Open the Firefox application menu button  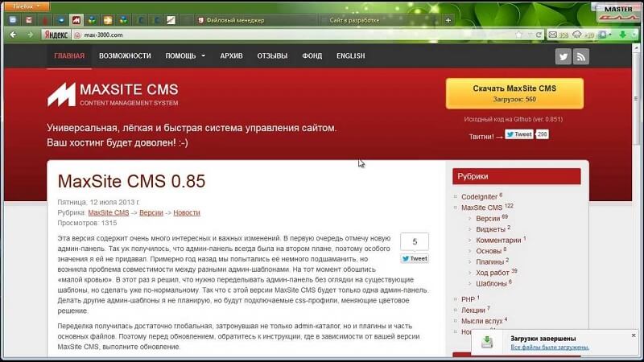[26, 6]
